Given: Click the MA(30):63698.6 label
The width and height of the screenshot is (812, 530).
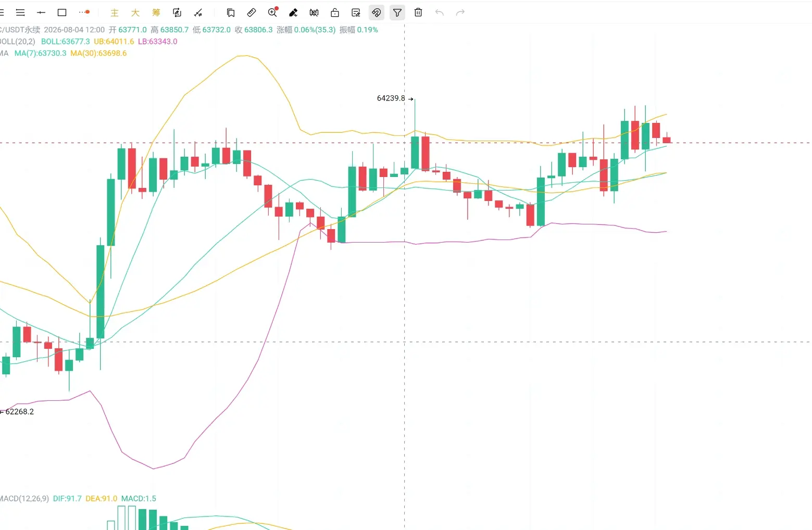Looking at the screenshot, I should pos(98,53).
